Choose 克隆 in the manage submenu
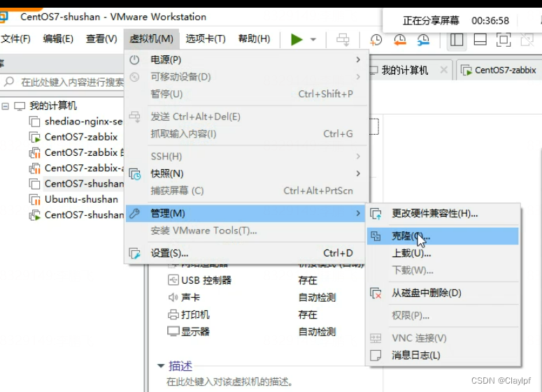Image resolution: width=542 pixels, height=392 pixels. click(443, 236)
